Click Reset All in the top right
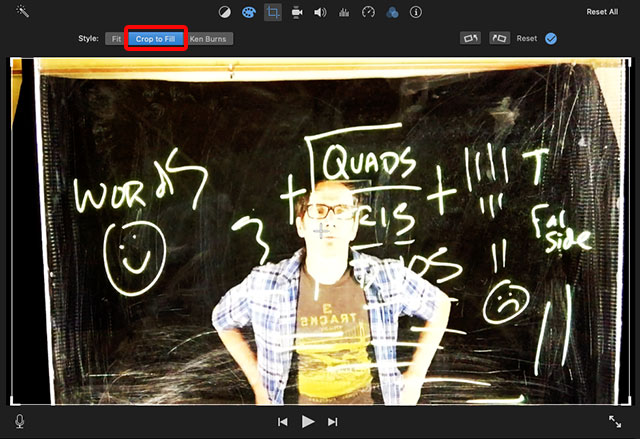Image resolution: width=640 pixels, height=439 pixels. [x=602, y=12]
